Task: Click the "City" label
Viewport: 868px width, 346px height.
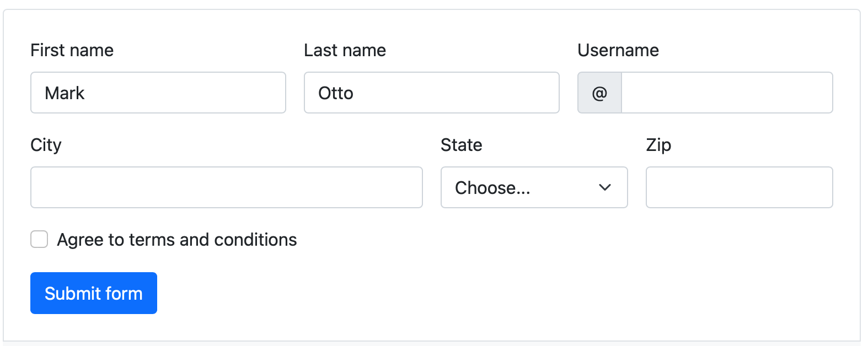Action: pyautogui.click(x=46, y=145)
